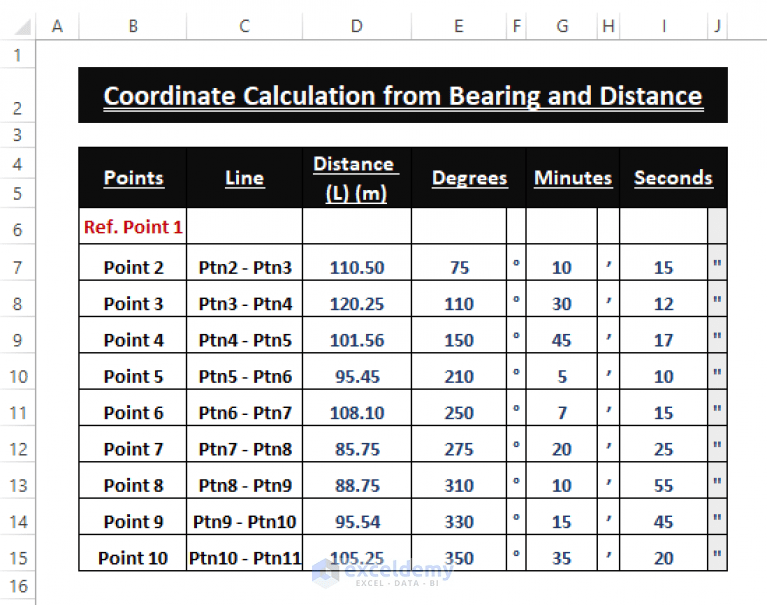Select the 'Point 10' cell

pos(133,553)
